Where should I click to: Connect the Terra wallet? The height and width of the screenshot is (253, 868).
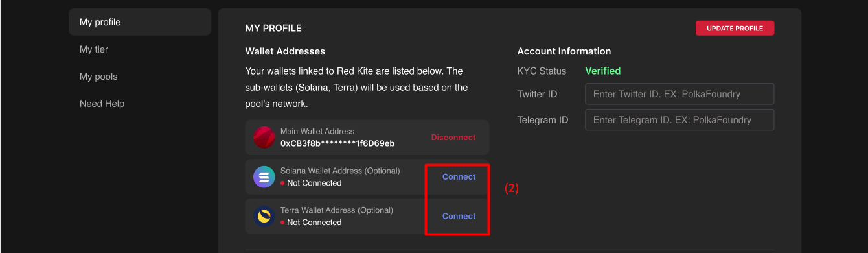click(x=459, y=216)
